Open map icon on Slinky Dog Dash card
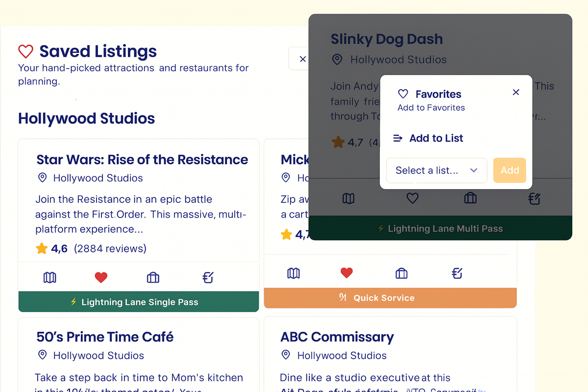The width and height of the screenshot is (588, 392). tap(348, 198)
